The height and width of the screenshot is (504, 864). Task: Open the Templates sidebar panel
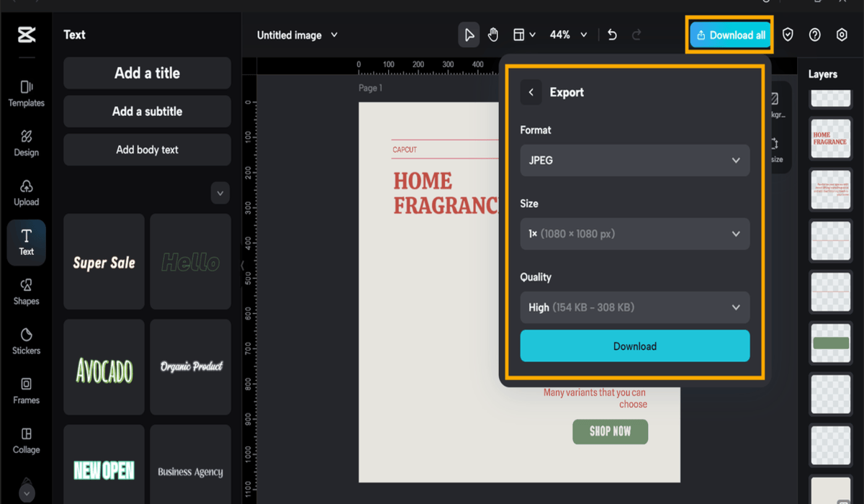(27, 94)
